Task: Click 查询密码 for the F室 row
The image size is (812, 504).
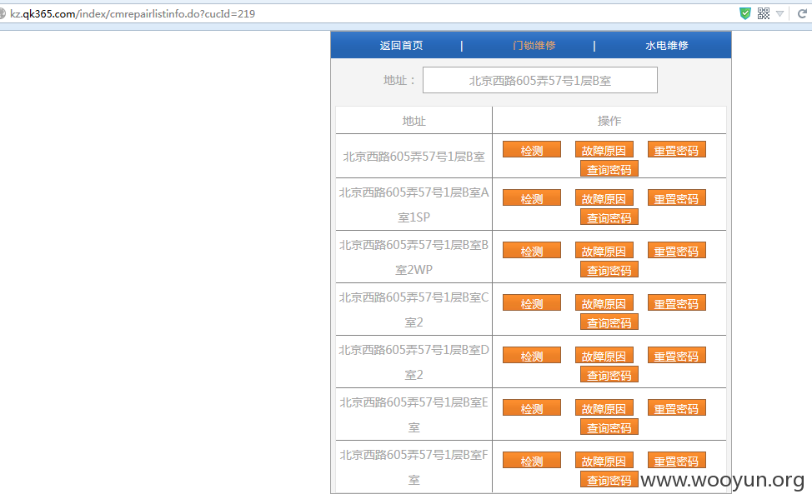Action: tap(609, 479)
